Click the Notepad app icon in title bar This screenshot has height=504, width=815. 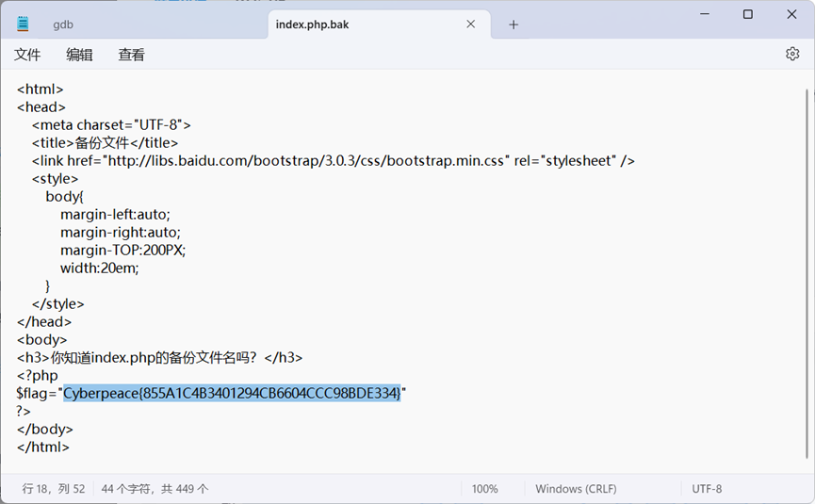point(23,24)
